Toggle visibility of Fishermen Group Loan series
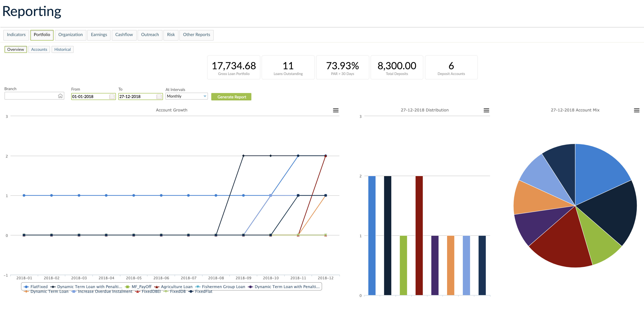644x309 pixels. pos(197,287)
